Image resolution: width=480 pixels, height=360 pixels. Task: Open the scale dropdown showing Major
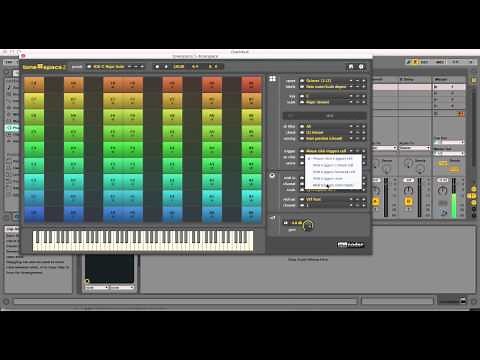click(325, 102)
